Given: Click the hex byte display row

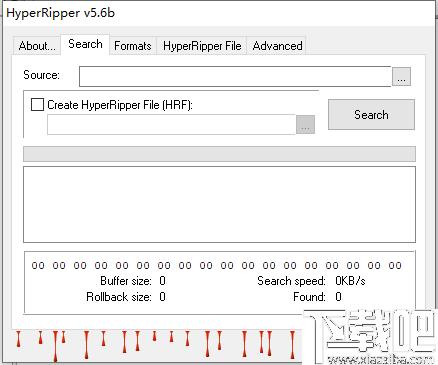Looking at the screenshot, I should (217, 266).
